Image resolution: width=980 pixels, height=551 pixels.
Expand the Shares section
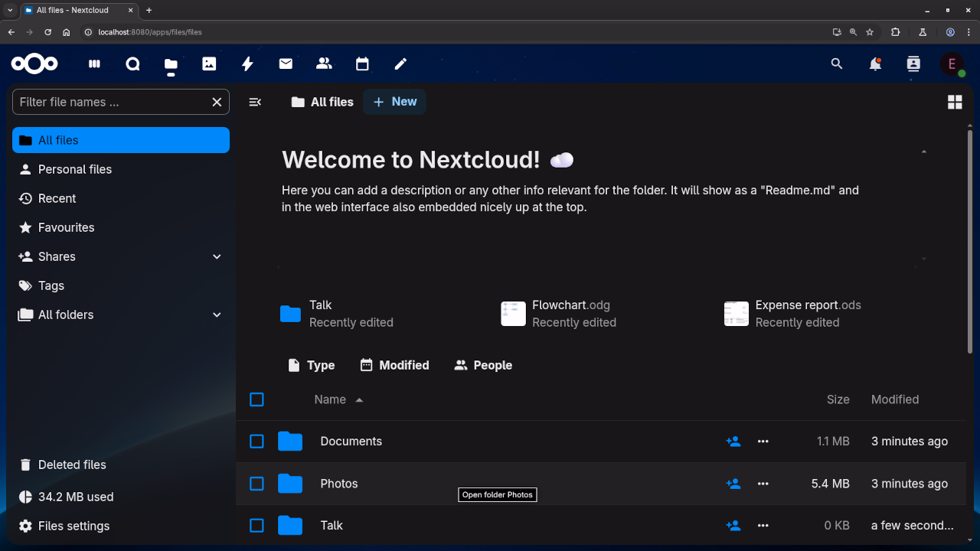point(217,256)
